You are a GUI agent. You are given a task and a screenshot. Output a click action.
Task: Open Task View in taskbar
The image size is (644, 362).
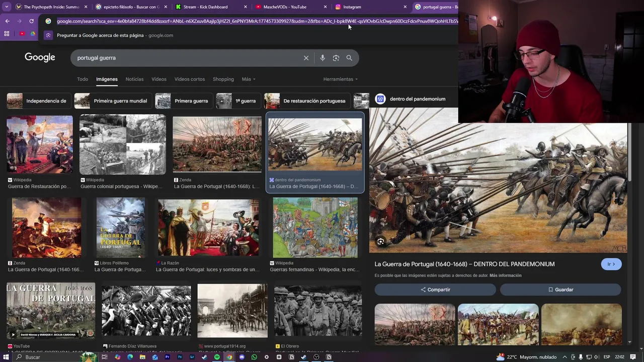105,357
